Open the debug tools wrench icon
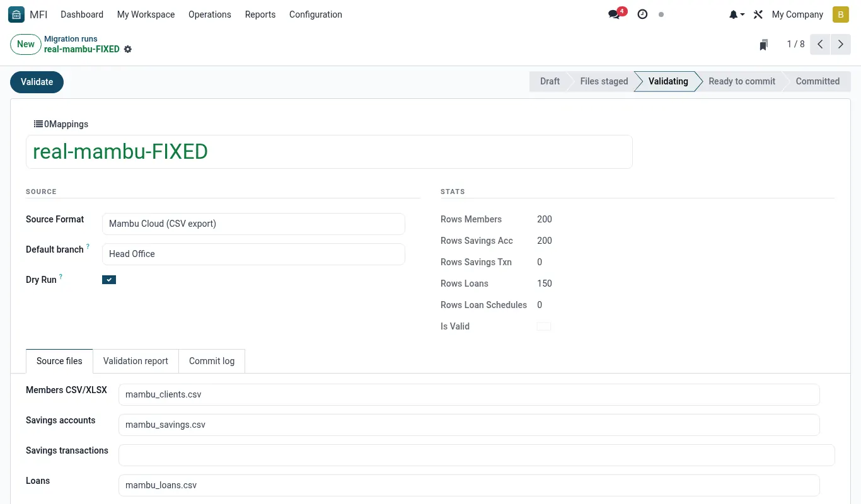This screenshot has width=861, height=504. click(x=758, y=14)
